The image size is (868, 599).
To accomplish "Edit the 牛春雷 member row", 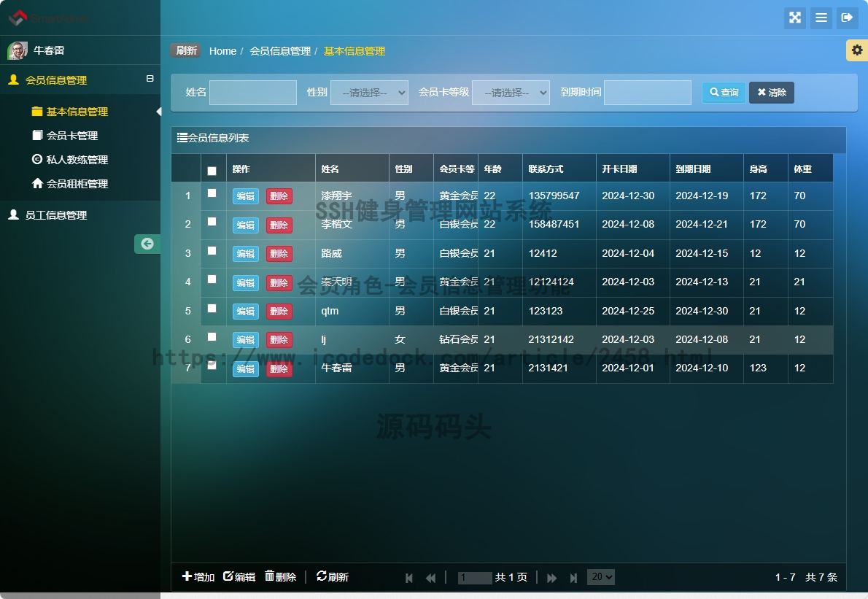I will tap(245, 368).
